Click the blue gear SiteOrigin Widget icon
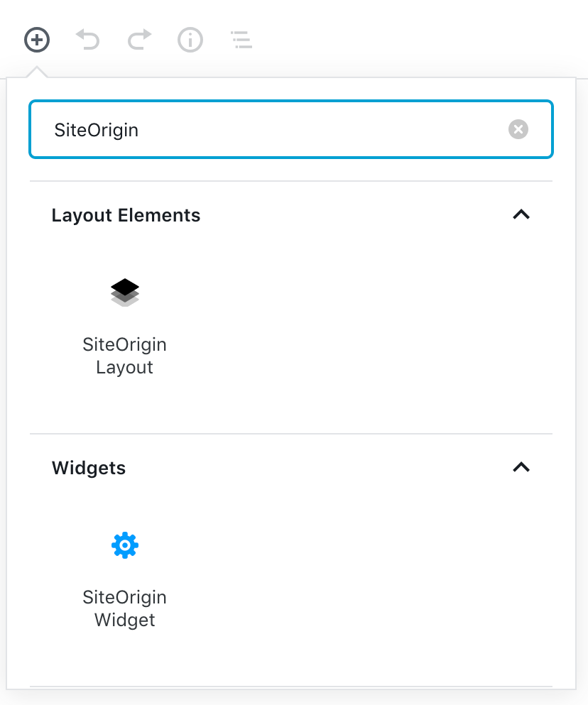This screenshot has height=705, width=588. pyautogui.click(x=125, y=545)
